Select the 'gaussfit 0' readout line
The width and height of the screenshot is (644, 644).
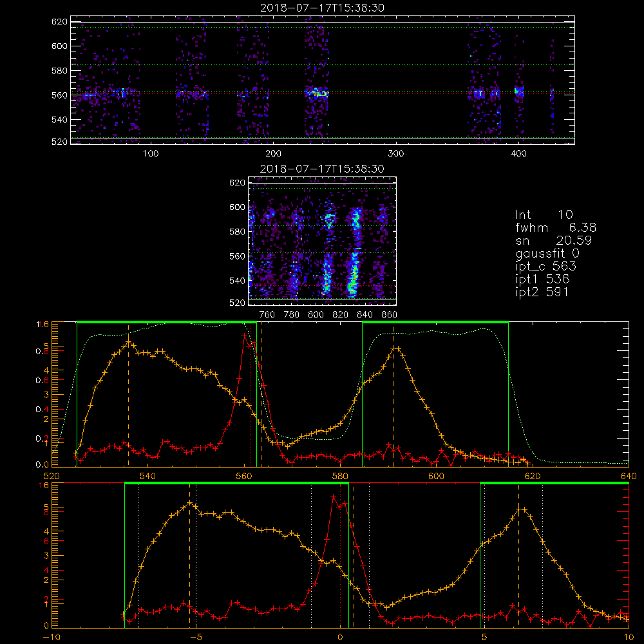pyautogui.click(x=547, y=254)
